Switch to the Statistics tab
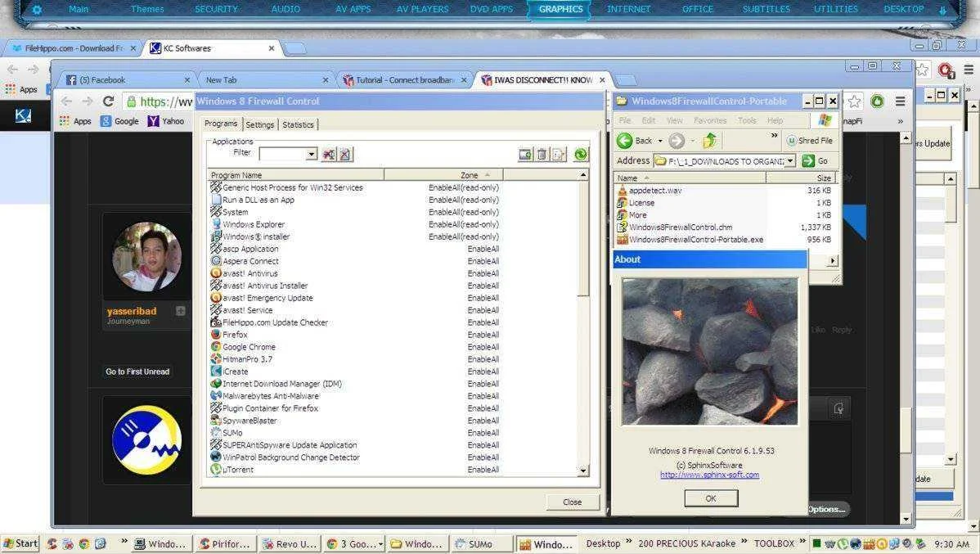Screen dimensions: 980x554 tap(298, 124)
